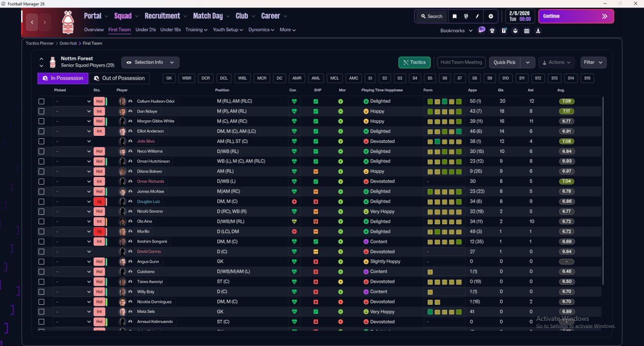Viewport: 644px width, 346px height.
Task: Open Picked dropdown for Elliot Anderson
Action: 72,131
